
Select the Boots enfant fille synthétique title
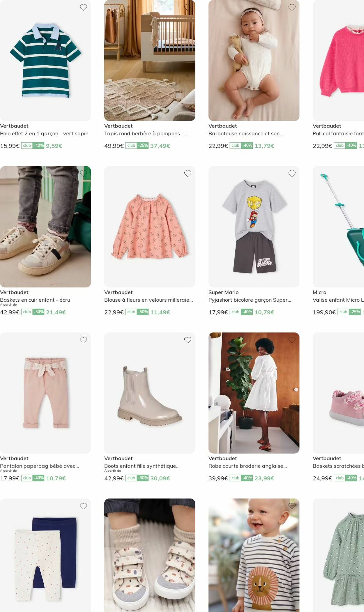tap(142, 466)
